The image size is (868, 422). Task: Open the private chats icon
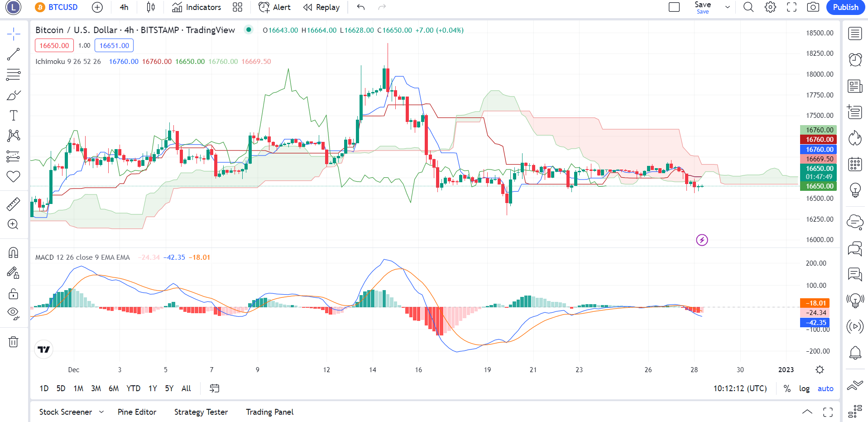coord(855,248)
